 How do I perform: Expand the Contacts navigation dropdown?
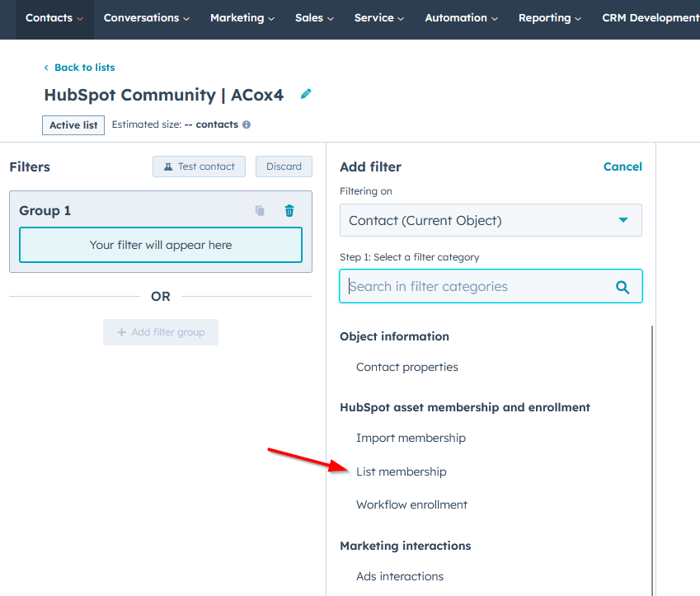[x=54, y=16]
